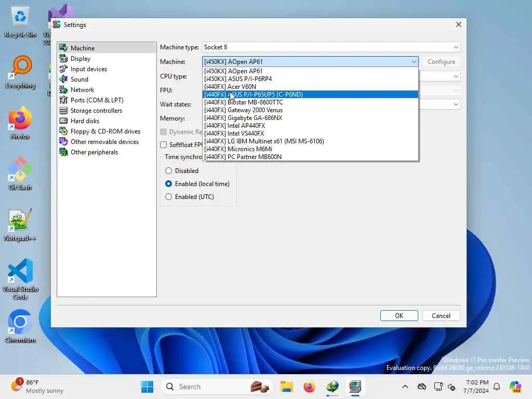Confirm settings with the OK button
Screen dimensions: 532x399
click(x=399, y=315)
